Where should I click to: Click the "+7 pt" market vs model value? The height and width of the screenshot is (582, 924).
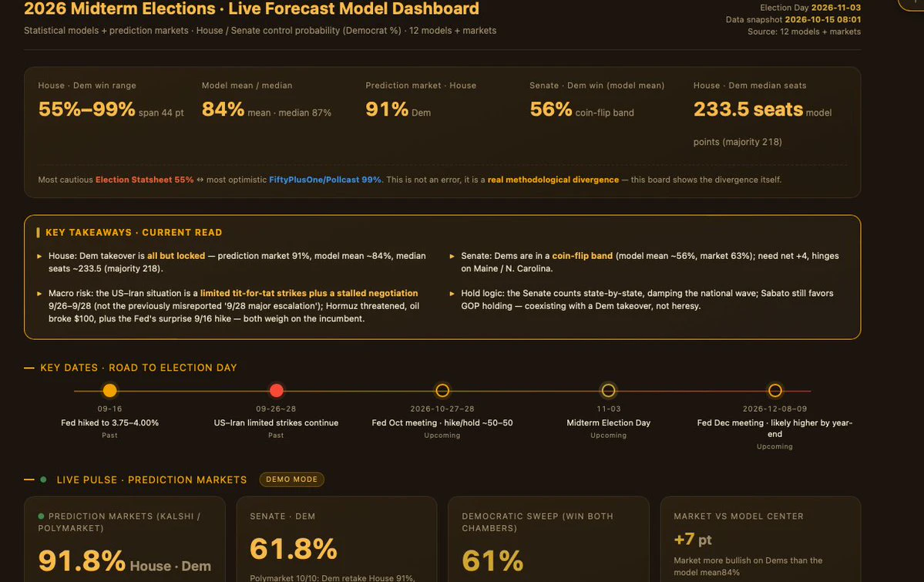[692, 540]
